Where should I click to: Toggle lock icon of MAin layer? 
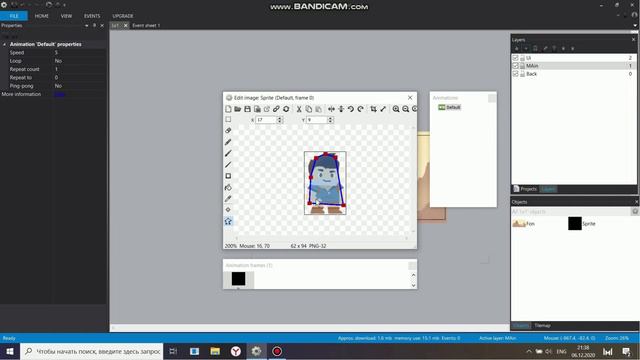(x=522, y=66)
